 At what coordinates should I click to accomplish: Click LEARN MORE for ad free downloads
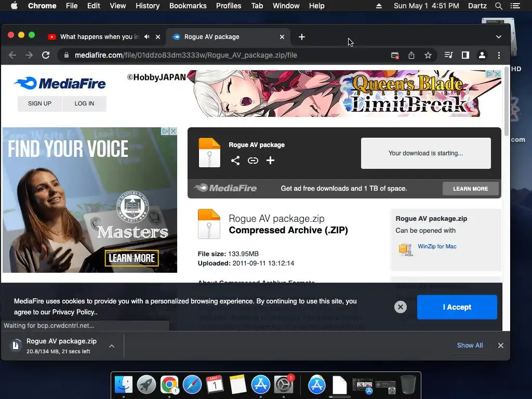point(471,189)
